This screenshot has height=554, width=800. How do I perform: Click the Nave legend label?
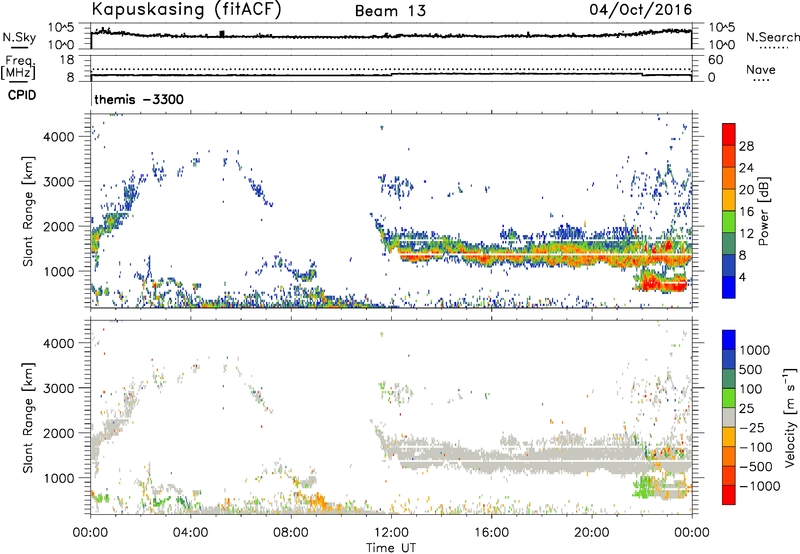(x=761, y=69)
